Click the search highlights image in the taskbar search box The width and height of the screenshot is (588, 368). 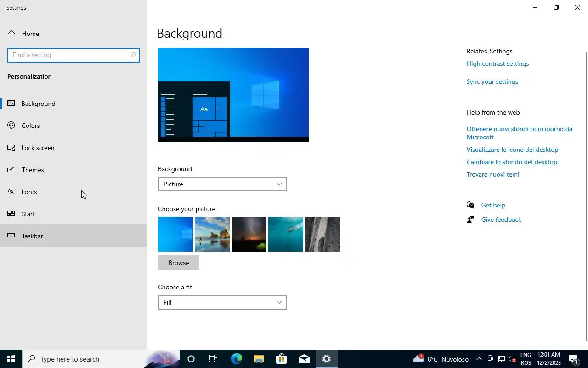pos(162,359)
